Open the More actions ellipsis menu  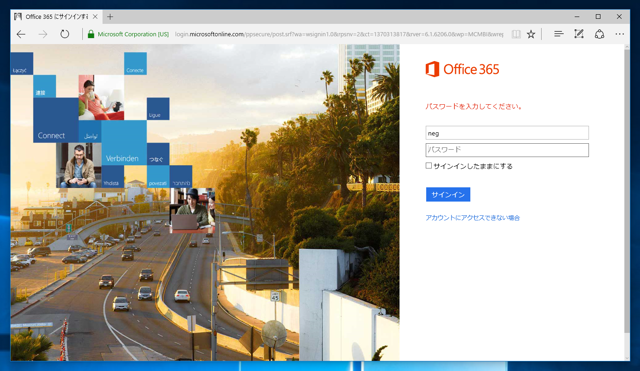[x=620, y=34]
